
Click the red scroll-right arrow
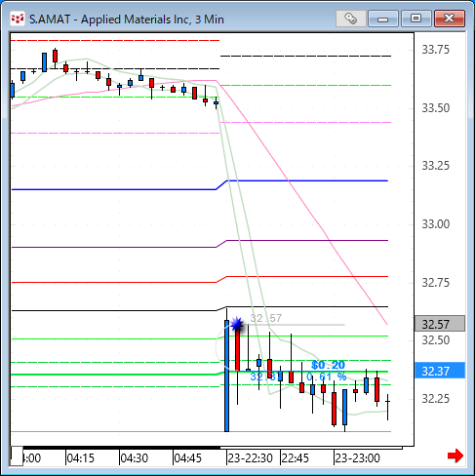[455, 456]
